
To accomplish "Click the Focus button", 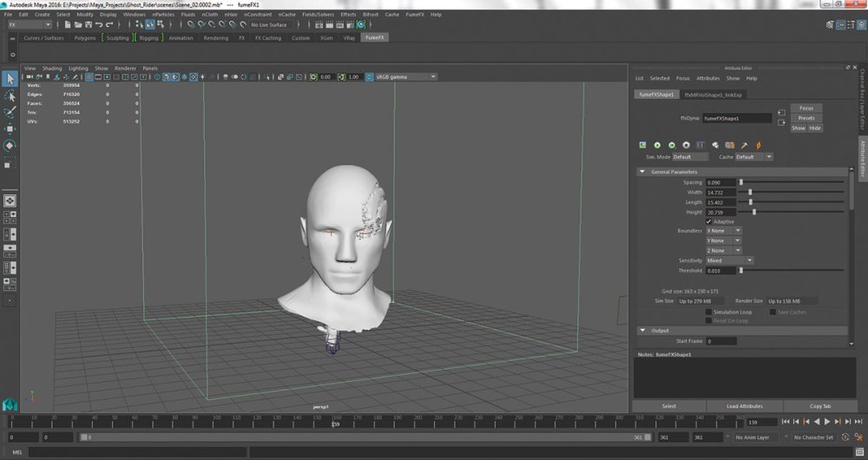I will (x=806, y=108).
